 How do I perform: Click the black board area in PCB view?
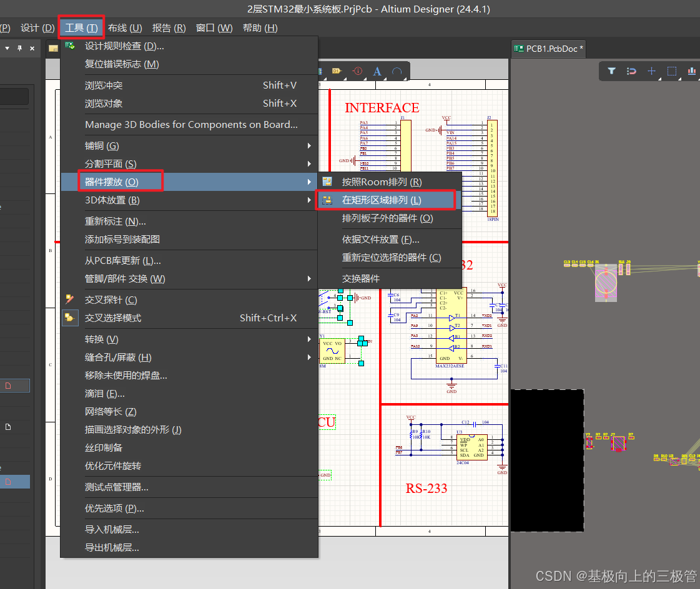coord(547,460)
